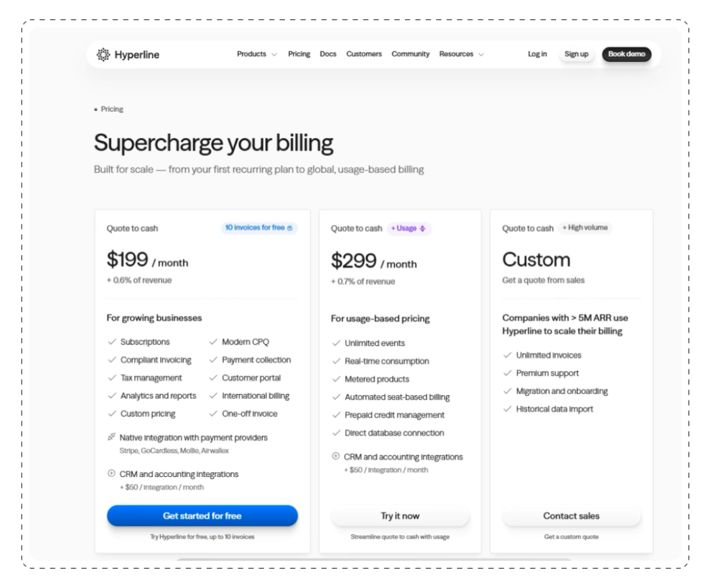This screenshot has width=710, height=588.
Task: Toggle the check next to 'Tax management'
Action: point(111,377)
